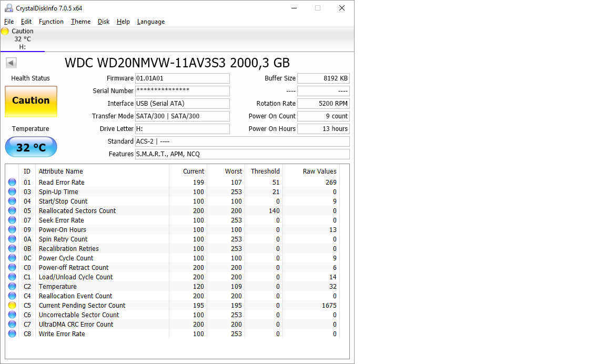Click the ID column header
The image size is (606, 364).
click(27, 171)
